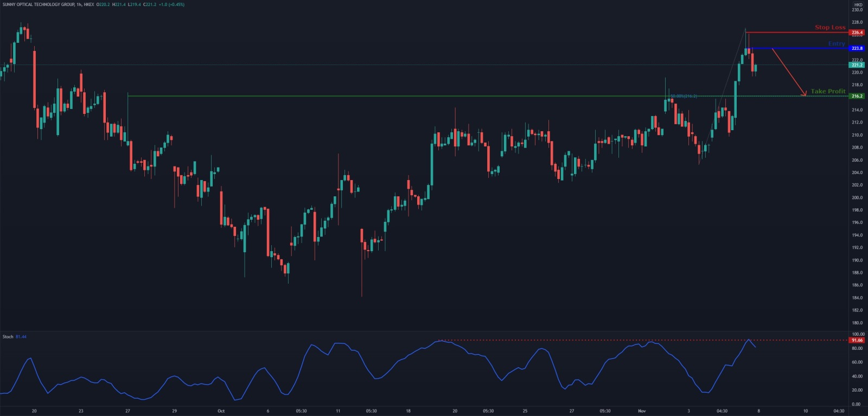Click 190.0 on the price axis

click(857, 260)
